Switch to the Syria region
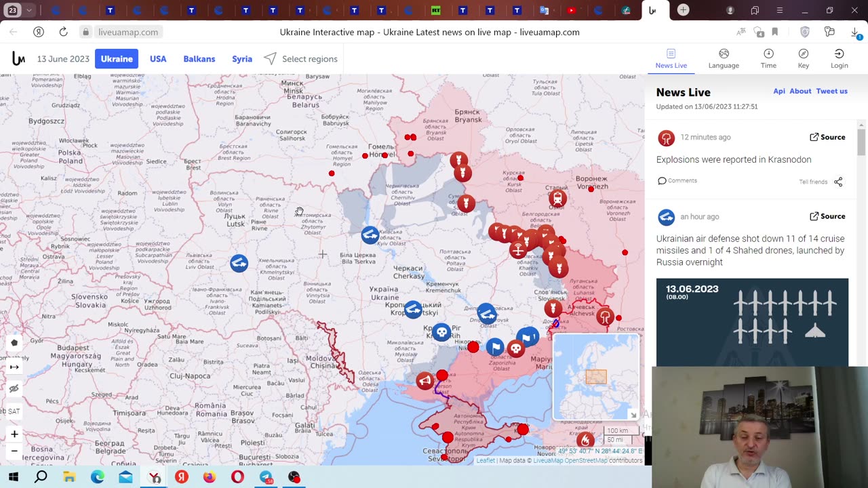The height and width of the screenshot is (488, 868). (x=242, y=59)
